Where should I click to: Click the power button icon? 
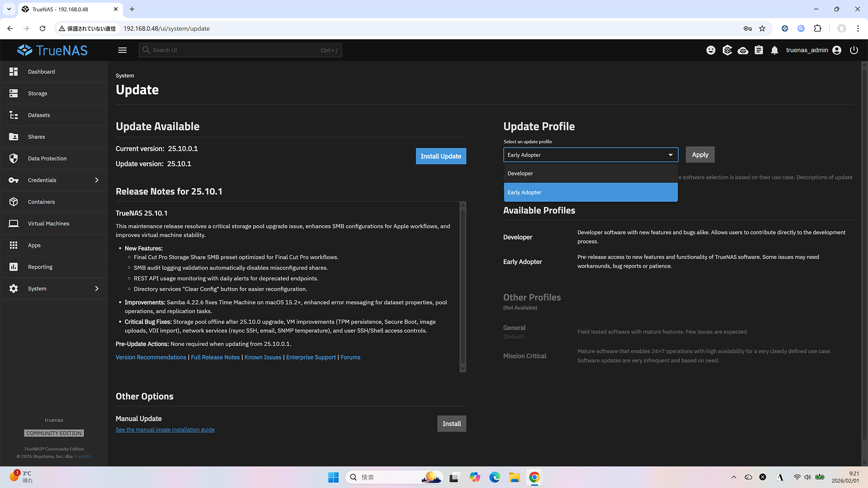click(x=854, y=50)
